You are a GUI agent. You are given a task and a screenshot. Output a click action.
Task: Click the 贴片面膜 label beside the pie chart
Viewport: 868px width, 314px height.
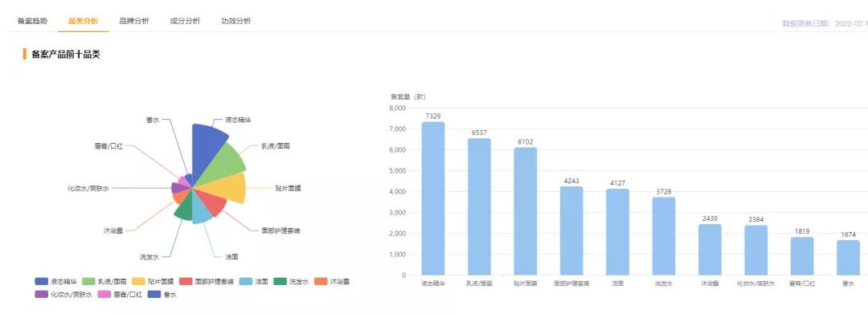coord(289,189)
